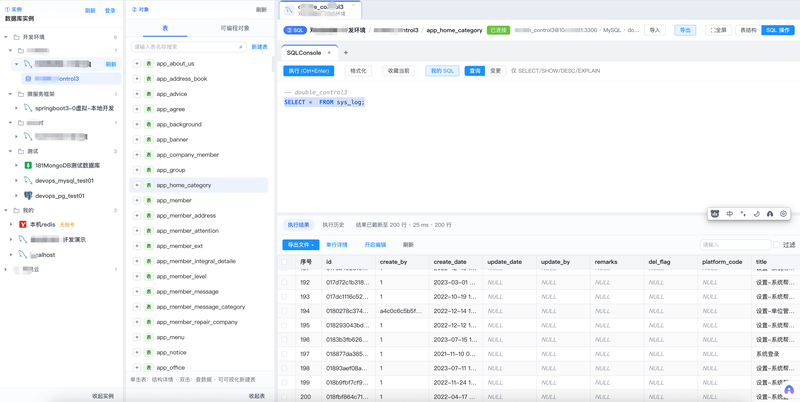Open 我的 SQL button
Viewport: 800px width, 402px height.
pos(442,71)
